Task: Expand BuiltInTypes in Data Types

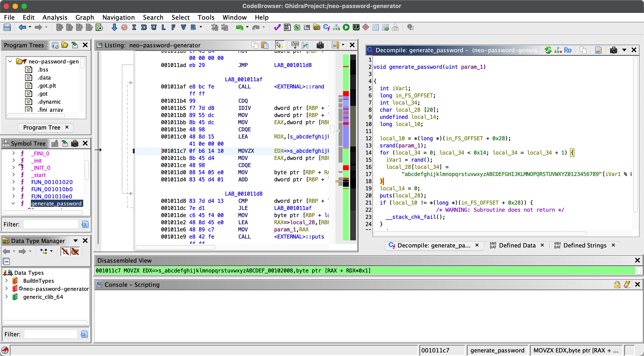Action: click(6, 281)
